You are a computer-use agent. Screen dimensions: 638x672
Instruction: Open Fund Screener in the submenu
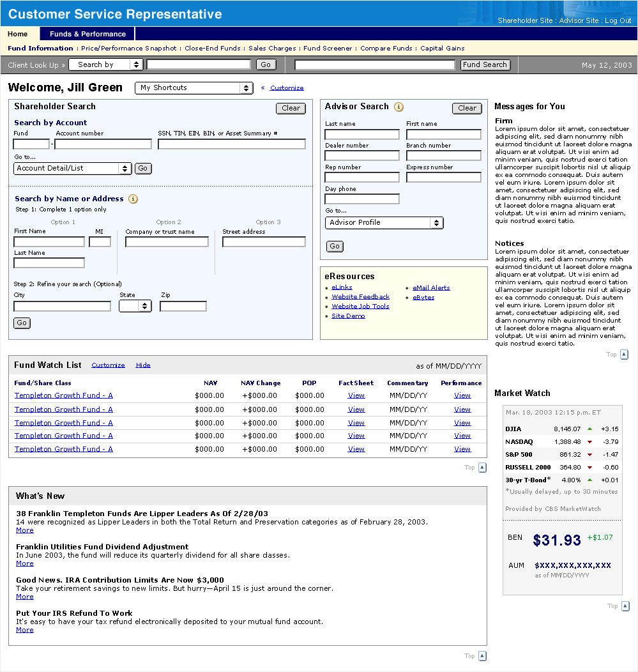point(328,49)
